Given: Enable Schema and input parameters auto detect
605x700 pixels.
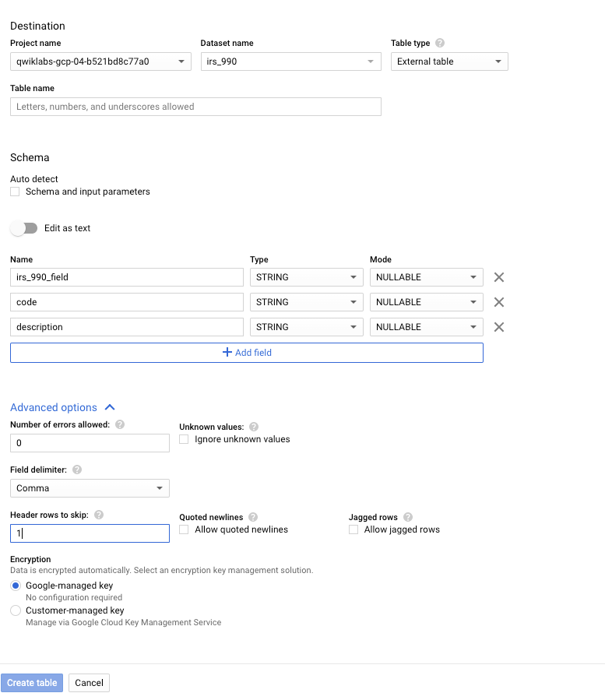Looking at the screenshot, I should pyautogui.click(x=16, y=192).
